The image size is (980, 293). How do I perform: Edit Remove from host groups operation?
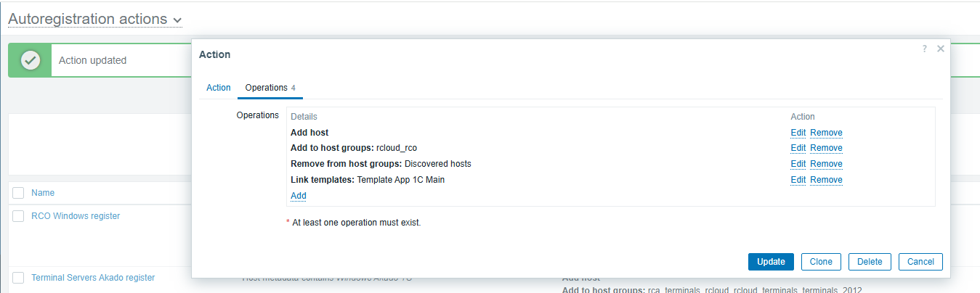[798, 164]
